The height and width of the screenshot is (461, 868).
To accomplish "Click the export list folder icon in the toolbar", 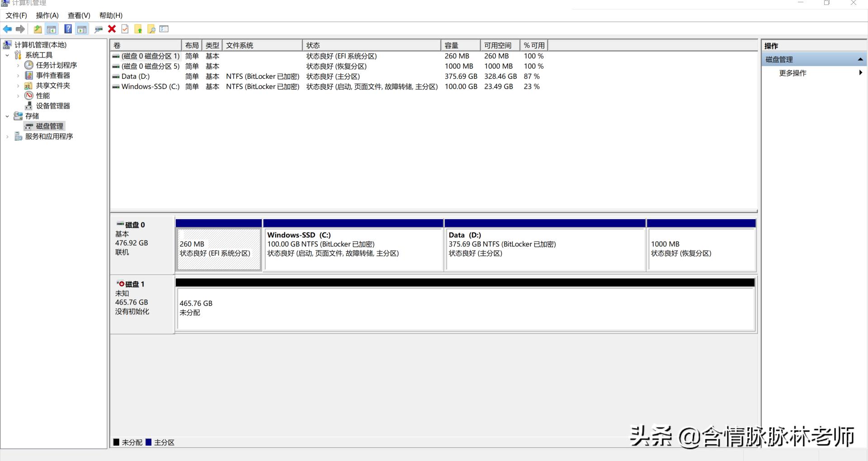I will (x=38, y=29).
